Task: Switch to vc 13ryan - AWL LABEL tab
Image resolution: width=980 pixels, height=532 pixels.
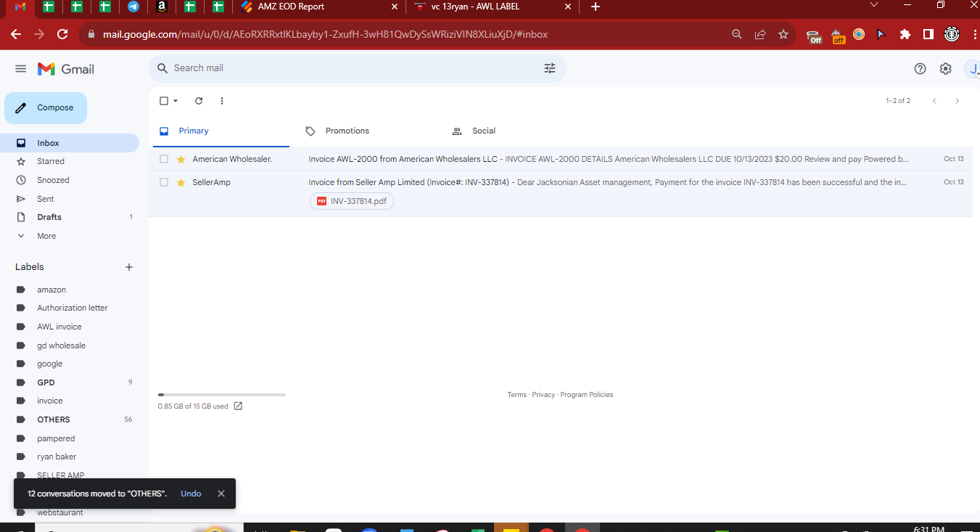Action: coord(493,7)
